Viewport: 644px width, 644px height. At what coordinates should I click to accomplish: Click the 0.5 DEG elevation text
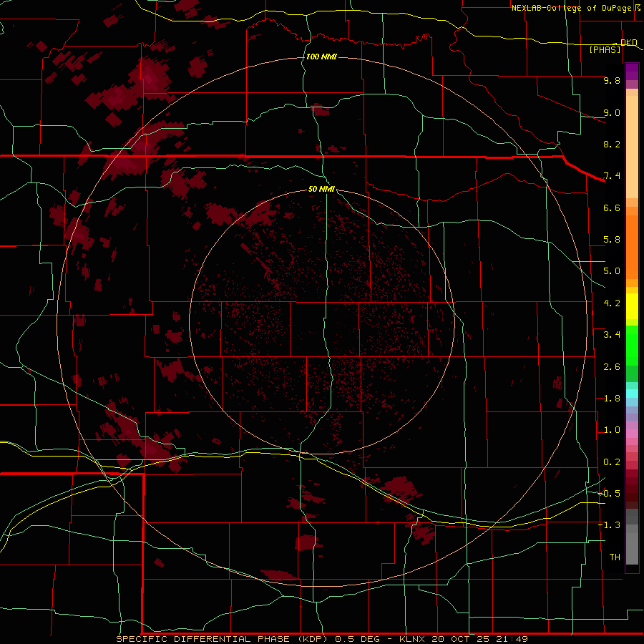358,639
